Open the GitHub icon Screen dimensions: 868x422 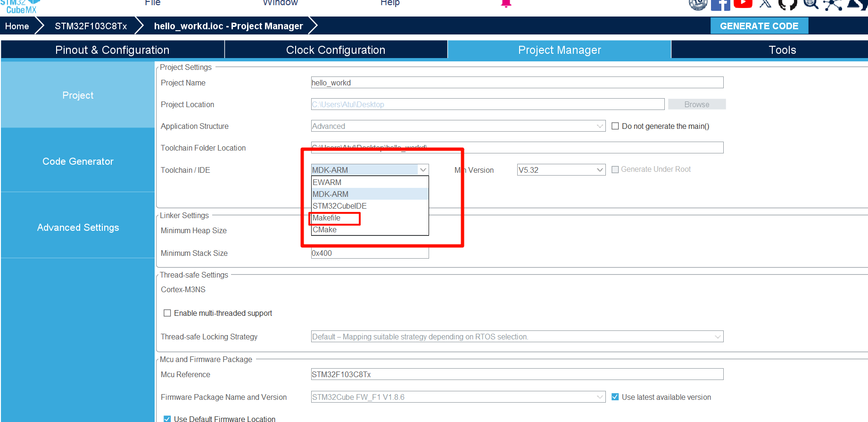tap(787, 4)
